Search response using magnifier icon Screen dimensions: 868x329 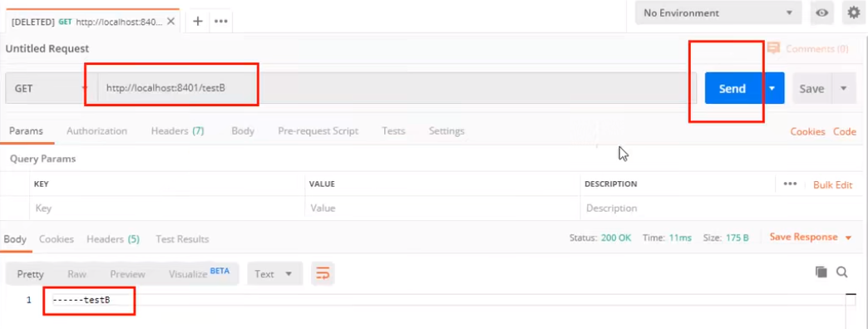tap(842, 272)
